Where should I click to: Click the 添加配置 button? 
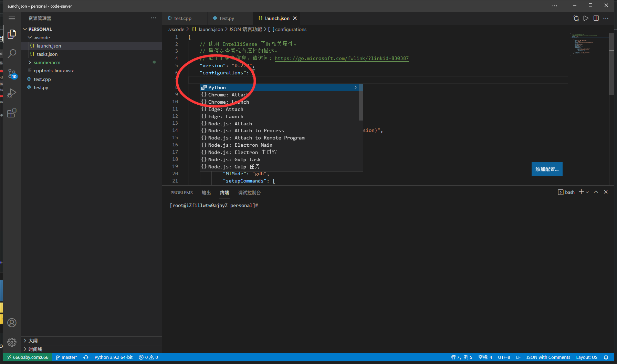coord(546,169)
